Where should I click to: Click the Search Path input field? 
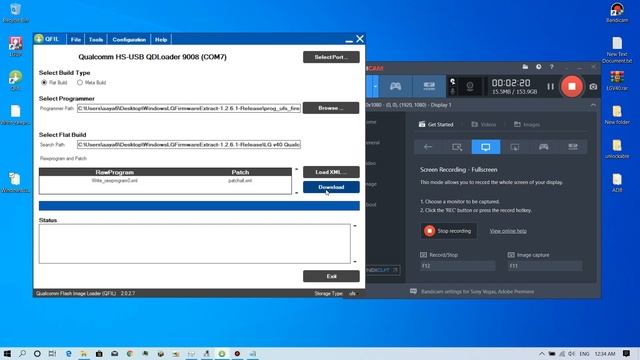(x=189, y=144)
